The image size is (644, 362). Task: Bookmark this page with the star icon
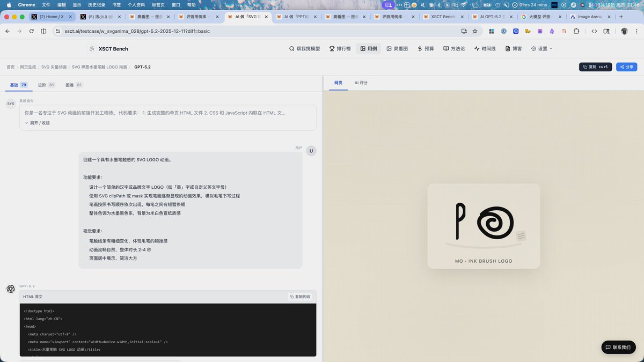pos(475,31)
